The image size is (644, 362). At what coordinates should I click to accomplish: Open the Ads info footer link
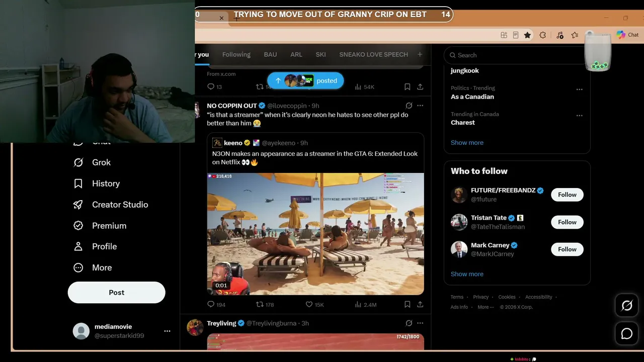[x=459, y=307]
